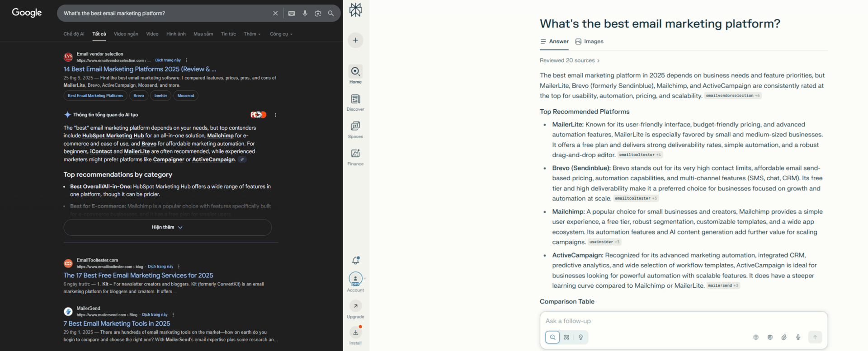This screenshot has width=868, height=351.
Task: Click the link chip after ActiveCampaign
Action: 242,159
